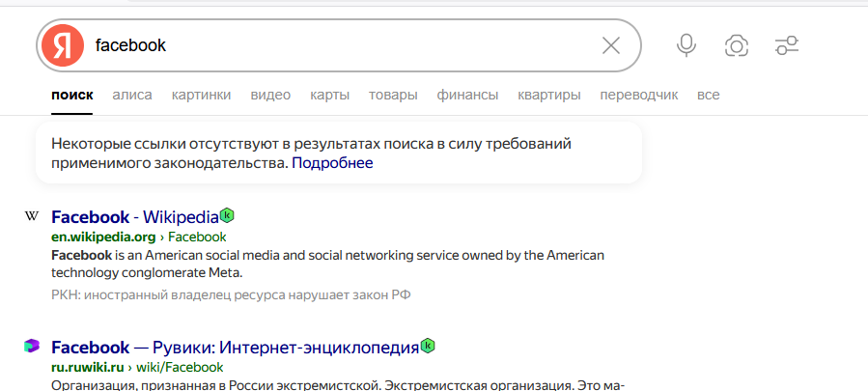Click the Yandex logo icon
This screenshot has height=391, width=868.
[x=63, y=45]
